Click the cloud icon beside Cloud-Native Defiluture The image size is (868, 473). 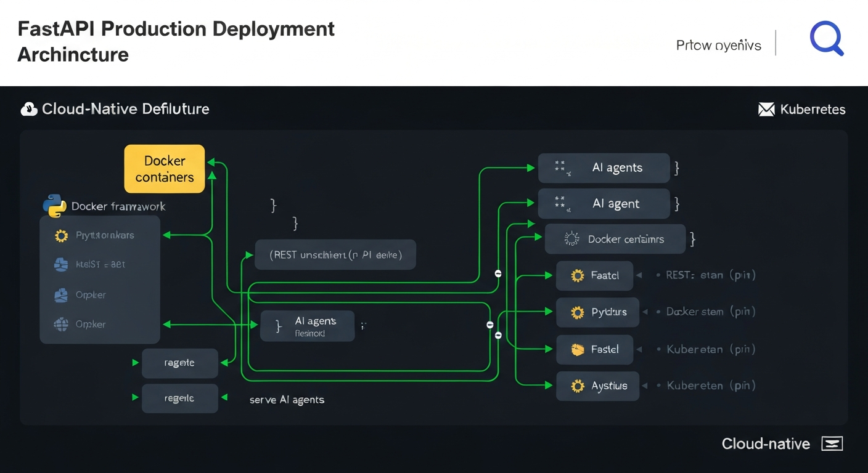29,109
